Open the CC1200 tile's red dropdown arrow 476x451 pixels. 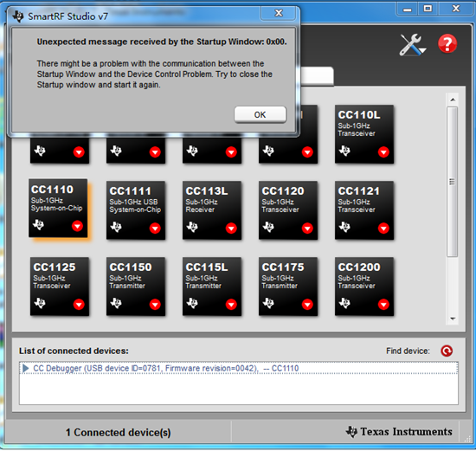pyautogui.click(x=383, y=304)
